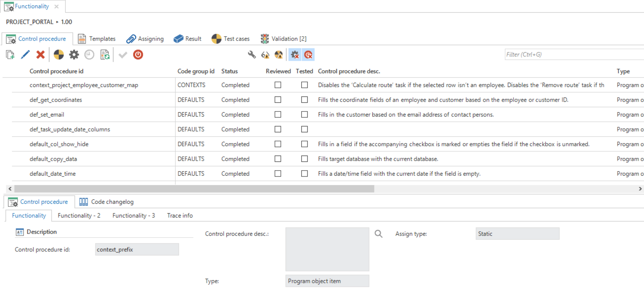The width and height of the screenshot is (644, 301).
Task: Open the Validation [2] tab
Action: tap(284, 39)
